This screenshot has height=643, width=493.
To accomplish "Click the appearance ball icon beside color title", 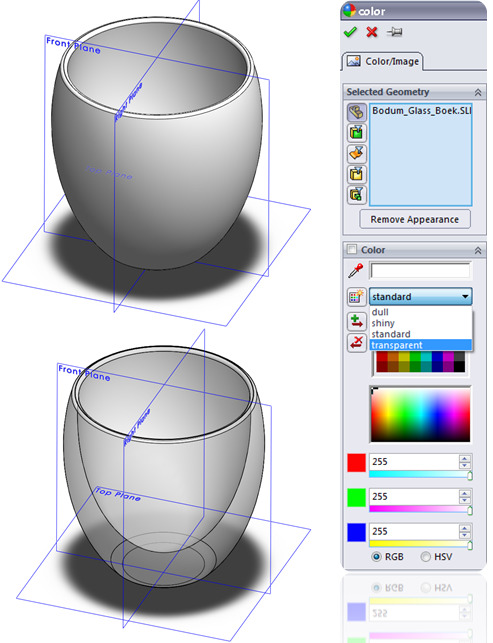I will coord(349,11).
